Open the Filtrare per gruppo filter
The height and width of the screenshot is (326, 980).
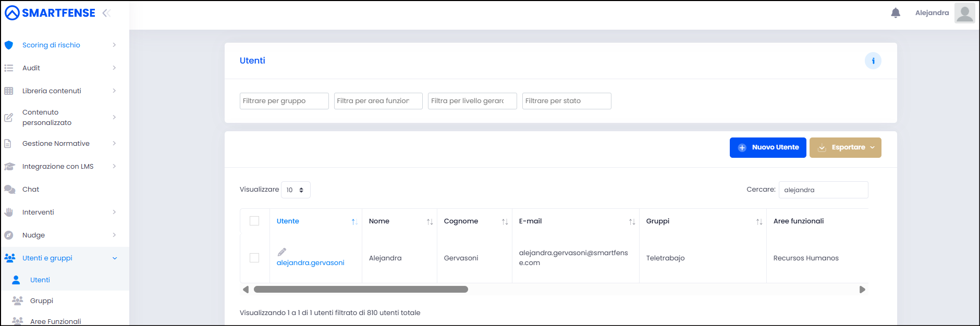tap(284, 101)
